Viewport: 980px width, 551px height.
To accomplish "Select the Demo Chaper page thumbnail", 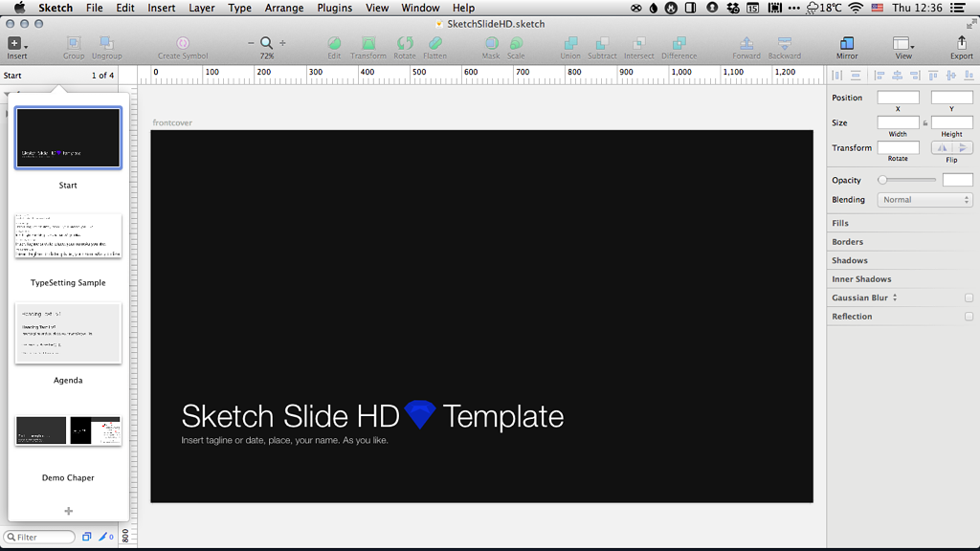I will click(68, 430).
